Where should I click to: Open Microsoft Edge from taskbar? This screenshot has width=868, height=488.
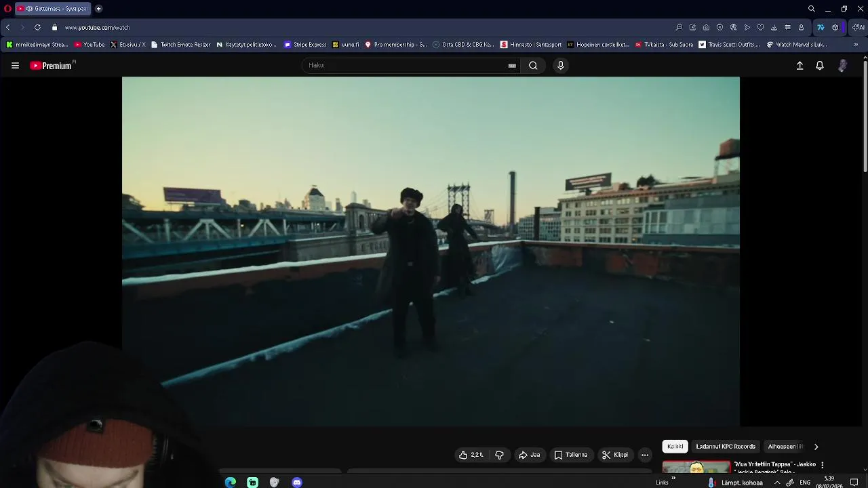[231, 483]
